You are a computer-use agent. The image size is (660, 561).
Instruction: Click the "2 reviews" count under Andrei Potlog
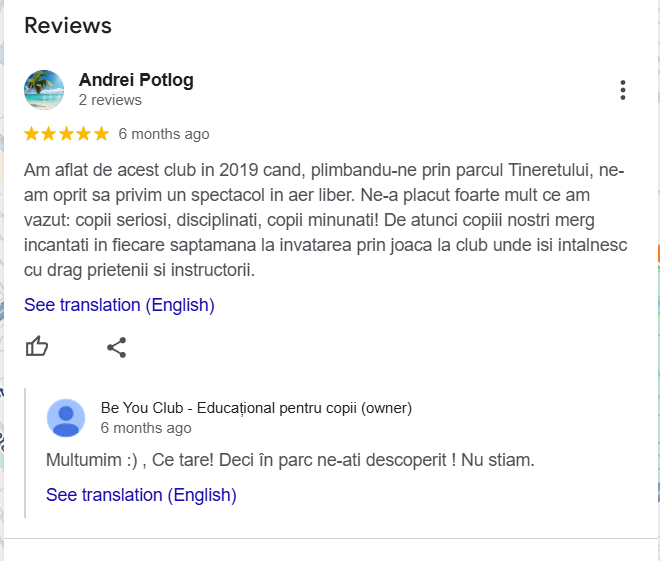110,100
